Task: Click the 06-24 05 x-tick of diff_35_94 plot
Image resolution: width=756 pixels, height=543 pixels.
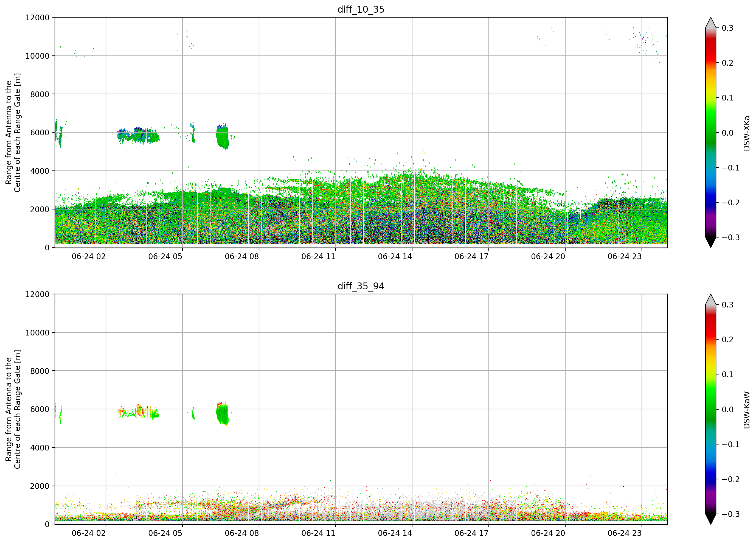Action: (165, 533)
